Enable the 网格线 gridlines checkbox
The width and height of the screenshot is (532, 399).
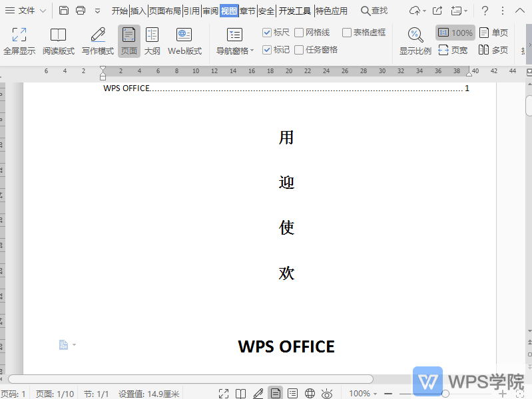[299, 33]
